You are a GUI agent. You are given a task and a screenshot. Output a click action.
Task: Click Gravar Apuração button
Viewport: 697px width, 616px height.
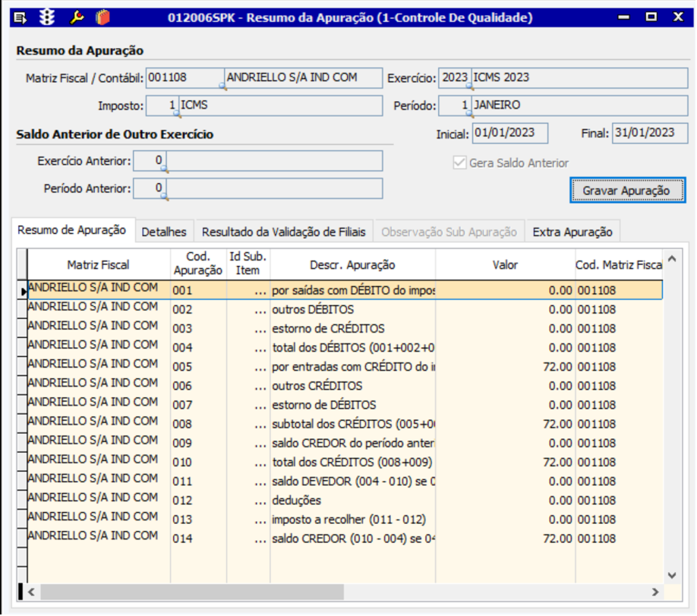click(x=627, y=191)
